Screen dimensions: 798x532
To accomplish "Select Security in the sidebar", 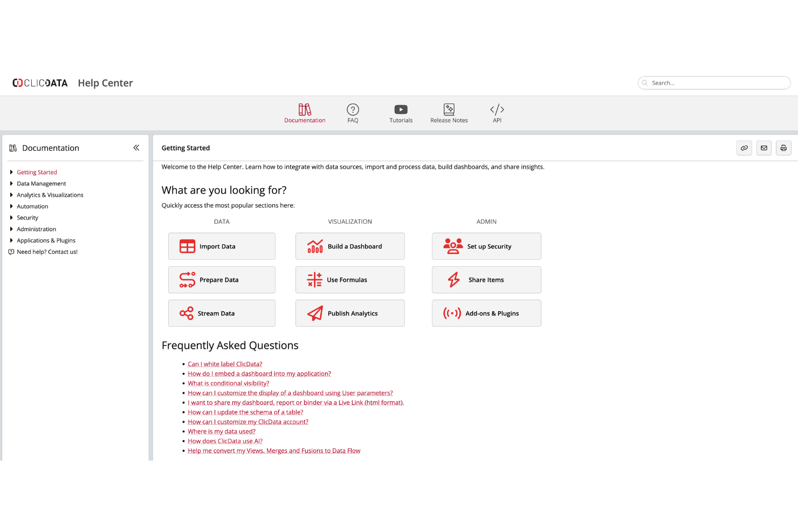I will [x=27, y=218].
